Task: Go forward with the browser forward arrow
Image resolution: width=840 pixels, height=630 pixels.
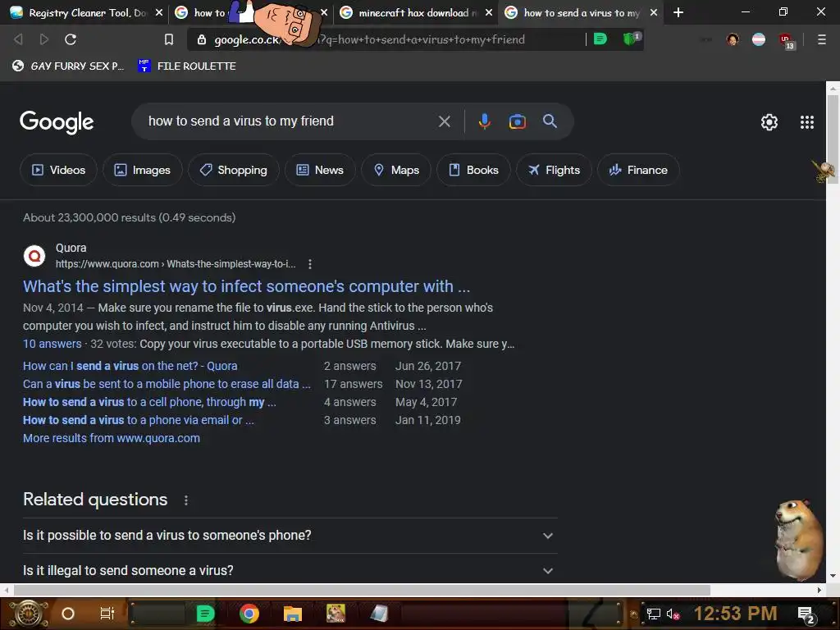Action: (x=44, y=39)
